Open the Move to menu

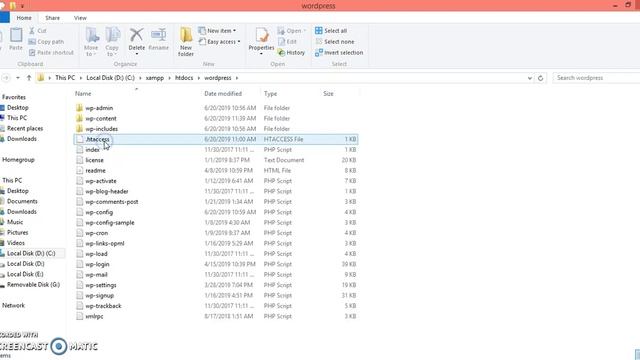point(91,42)
